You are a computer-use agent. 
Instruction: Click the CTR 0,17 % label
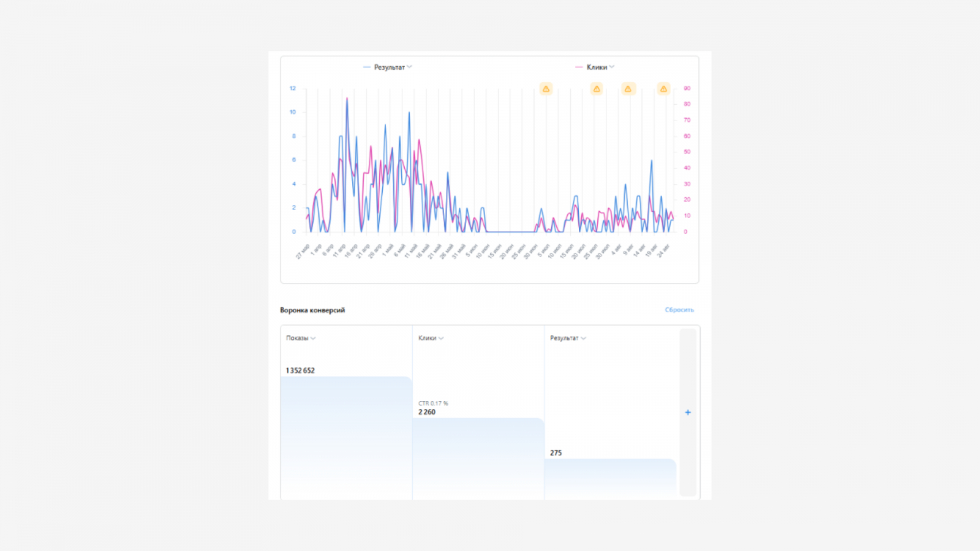click(x=433, y=403)
